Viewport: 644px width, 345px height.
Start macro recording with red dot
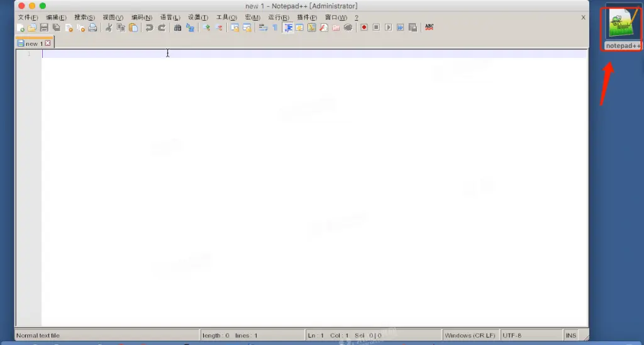coord(364,28)
